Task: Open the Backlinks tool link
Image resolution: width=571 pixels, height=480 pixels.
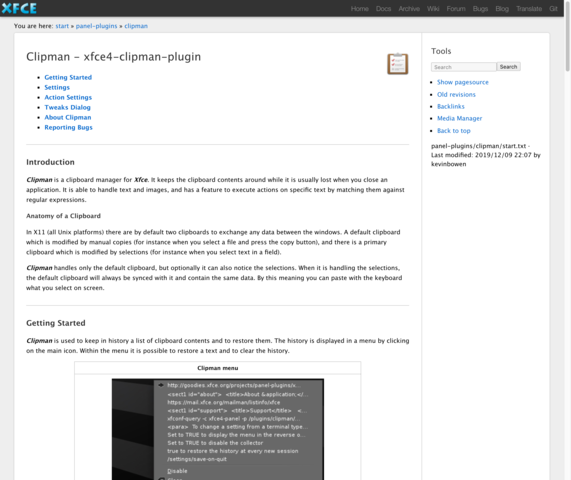Action: pyautogui.click(x=451, y=106)
